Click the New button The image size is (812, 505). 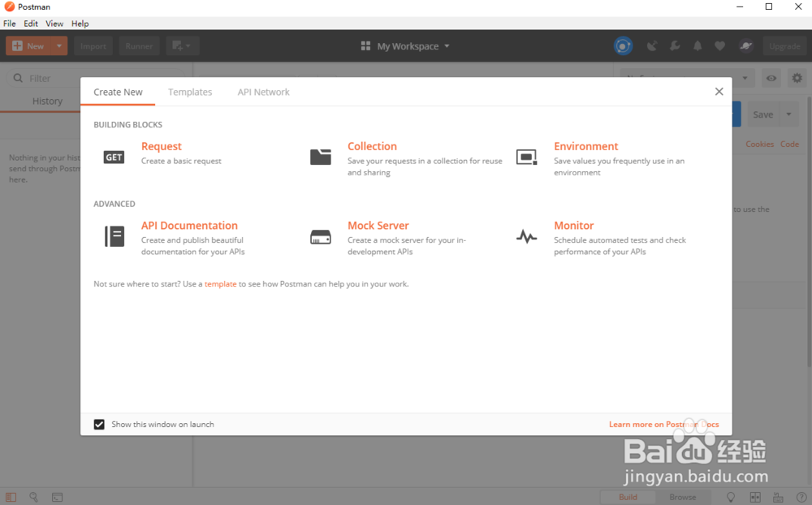(x=28, y=46)
